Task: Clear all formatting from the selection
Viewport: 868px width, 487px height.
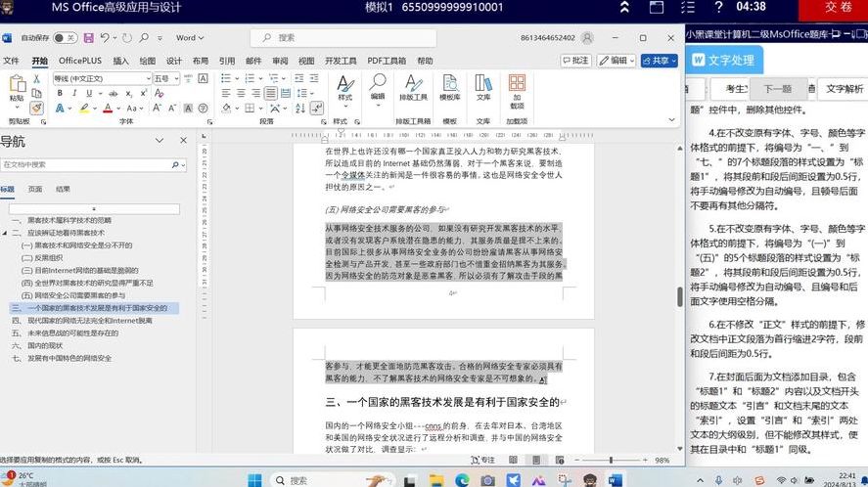Action: [x=159, y=94]
